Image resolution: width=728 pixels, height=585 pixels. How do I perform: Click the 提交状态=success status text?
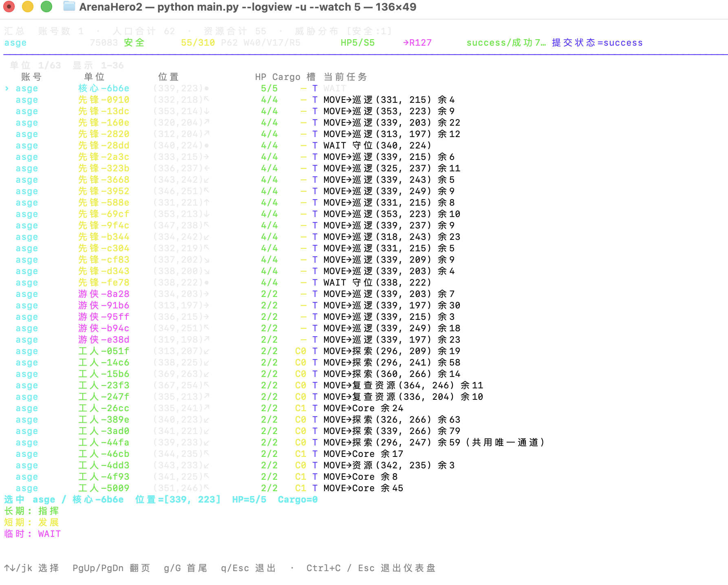(x=597, y=42)
